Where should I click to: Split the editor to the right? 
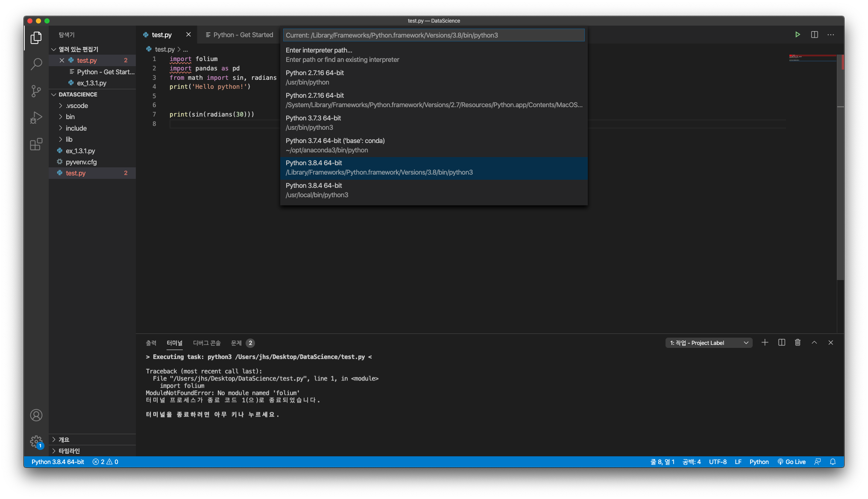click(x=814, y=35)
